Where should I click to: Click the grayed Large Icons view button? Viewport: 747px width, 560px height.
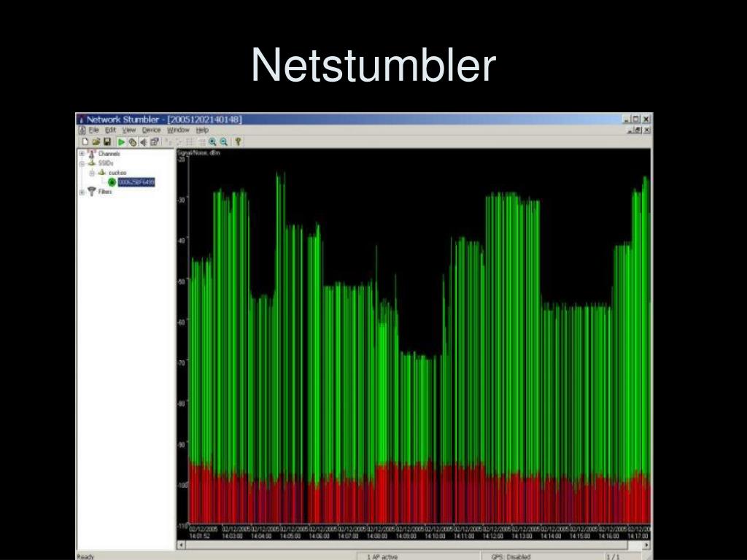pos(168,141)
